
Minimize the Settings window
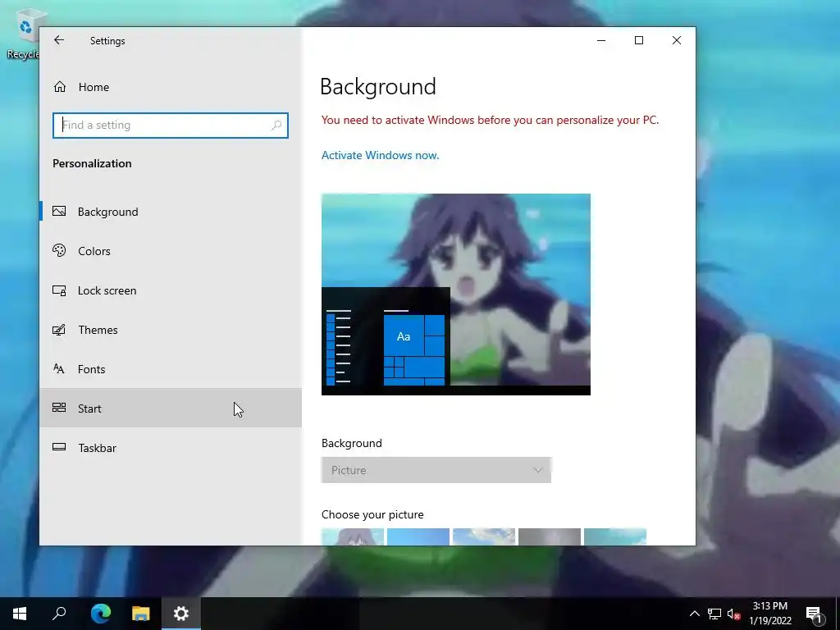coord(601,40)
